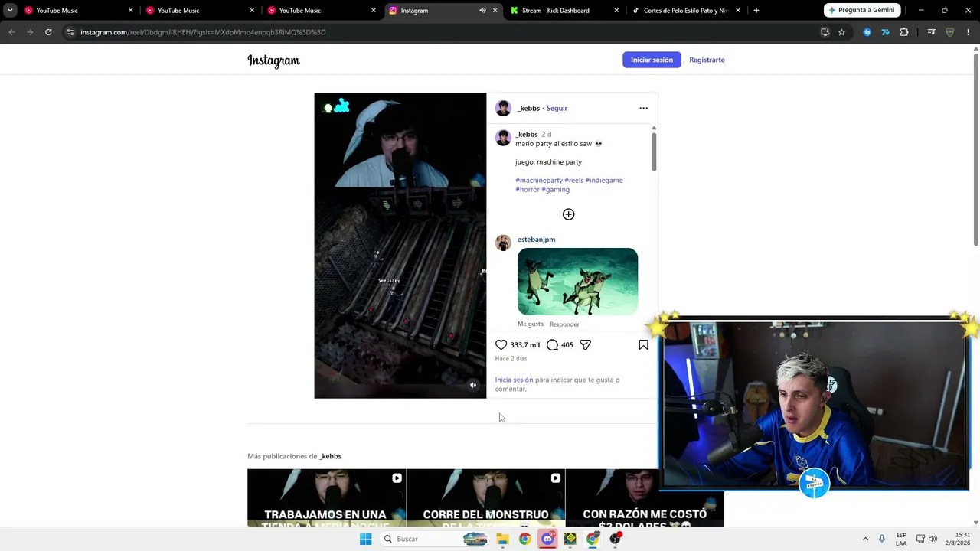Click the taskbar Buscar search box
Screen dimensions: 980x551
click(433, 539)
